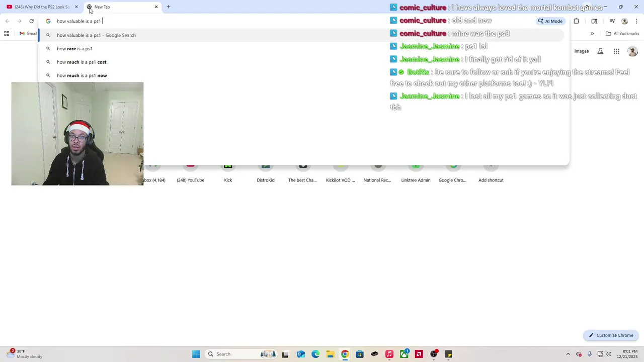This screenshot has width=644, height=362.
Task: Open the Google Chro... shortcut
Action: (452, 173)
